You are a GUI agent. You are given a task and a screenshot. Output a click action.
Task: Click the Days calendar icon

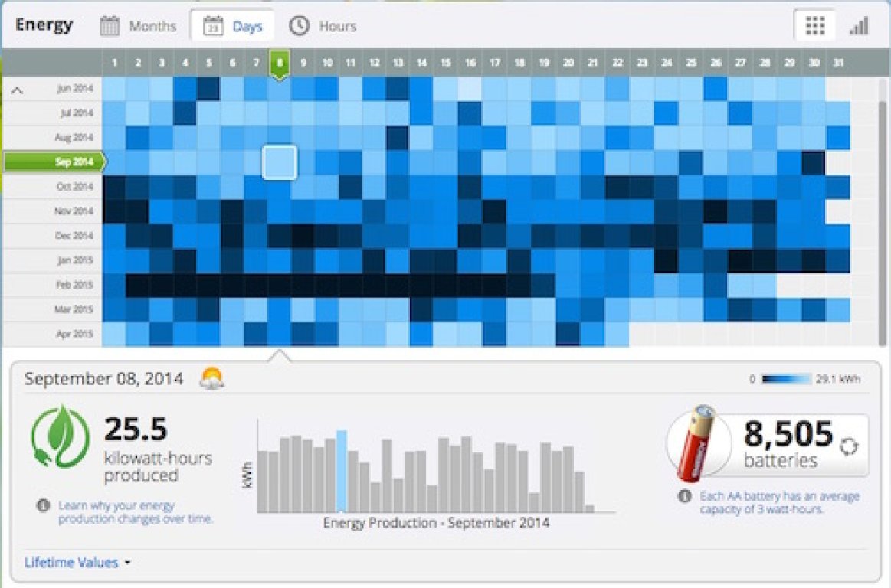(213, 26)
